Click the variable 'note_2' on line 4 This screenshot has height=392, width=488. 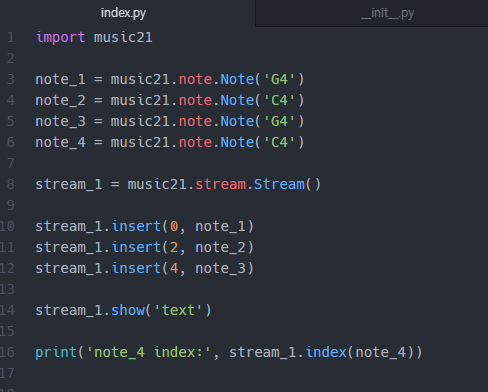[x=60, y=101]
